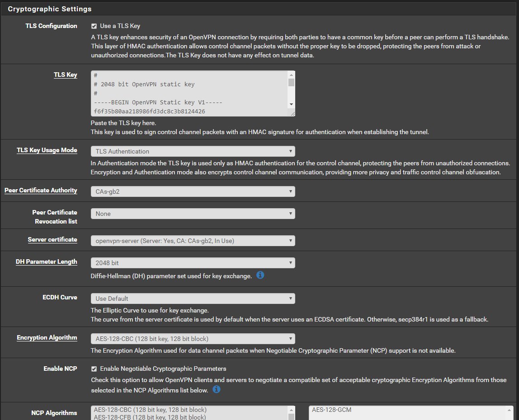
Task: Click the Use a TLS Key label text
Action: coord(120,26)
